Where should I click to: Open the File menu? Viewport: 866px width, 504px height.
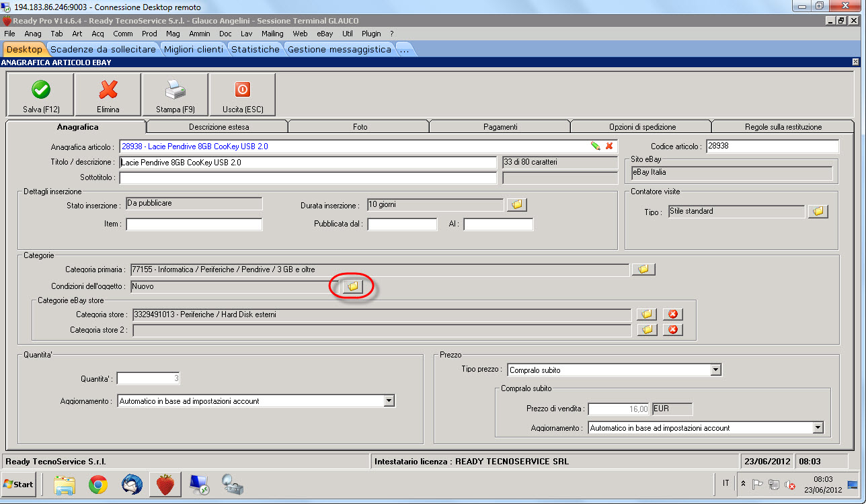coord(9,34)
